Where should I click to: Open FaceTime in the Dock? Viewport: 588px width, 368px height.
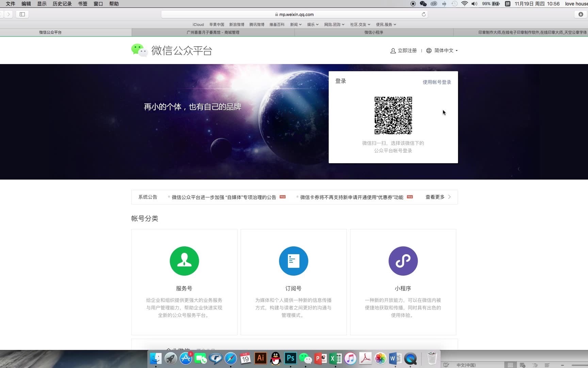pos(201,358)
